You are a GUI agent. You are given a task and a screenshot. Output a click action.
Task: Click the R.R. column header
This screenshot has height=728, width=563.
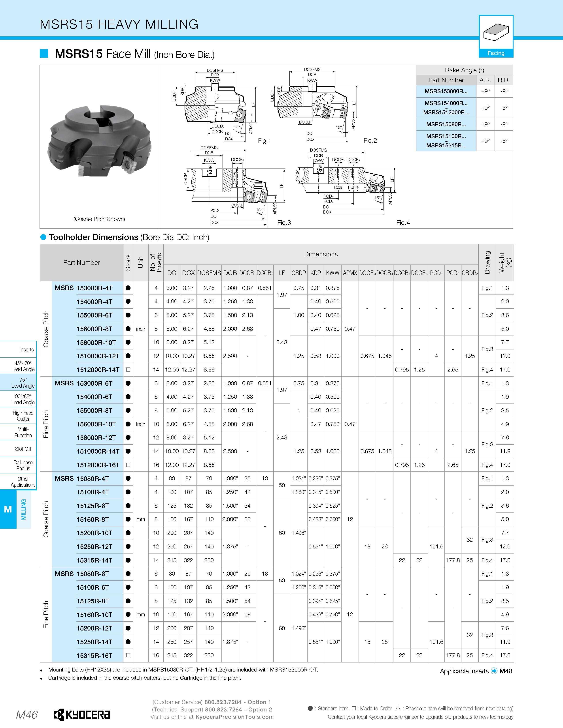[x=504, y=80]
